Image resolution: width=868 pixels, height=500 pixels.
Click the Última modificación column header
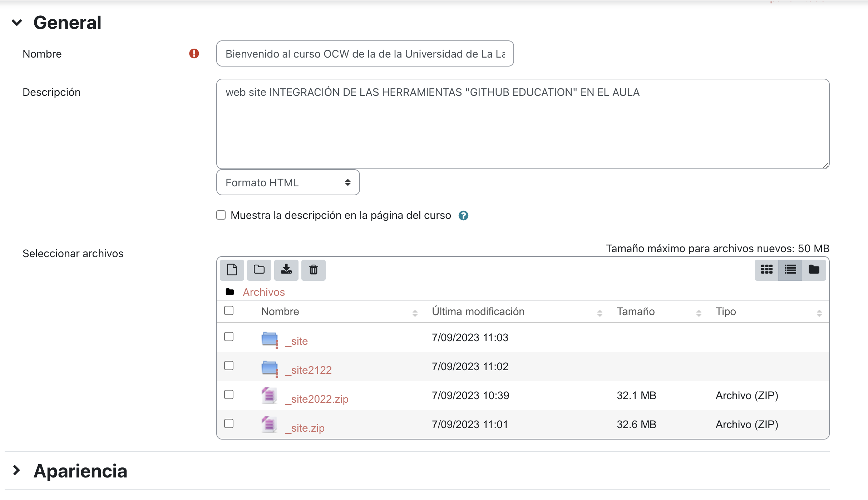[x=478, y=312]
